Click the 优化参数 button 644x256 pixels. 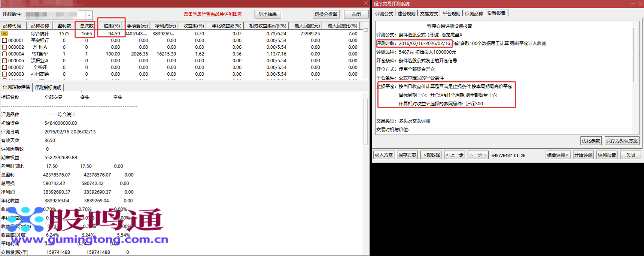[x=591, y=141]
